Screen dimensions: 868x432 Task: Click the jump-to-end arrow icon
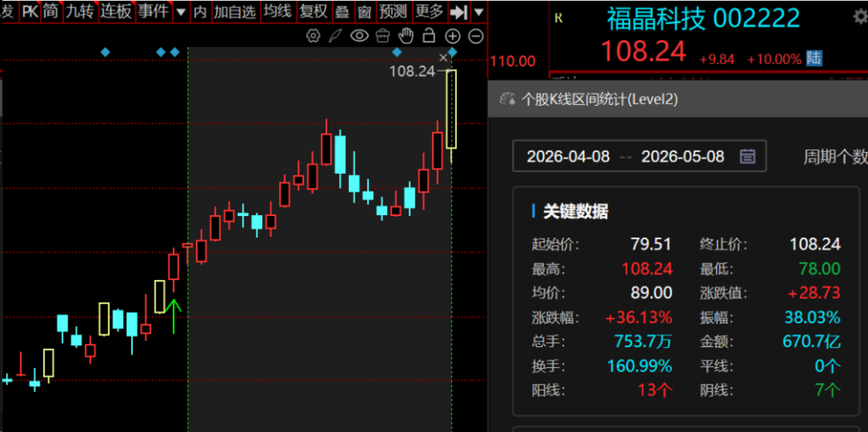coord(458,12)
